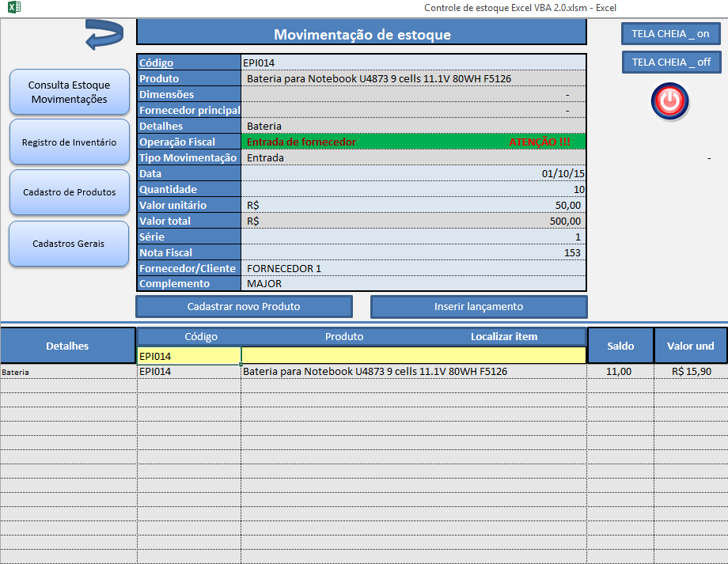
Task: Turn on TELA CHEIA _ on
Action: [x=670, y=34]
